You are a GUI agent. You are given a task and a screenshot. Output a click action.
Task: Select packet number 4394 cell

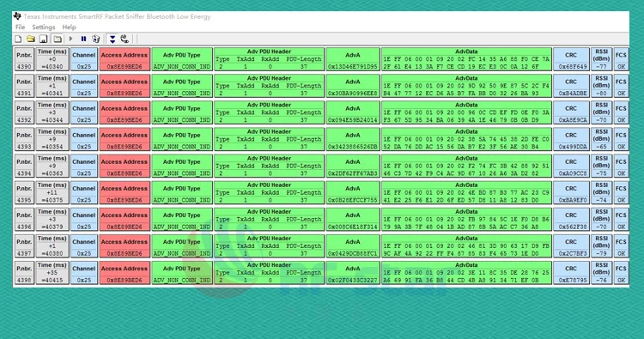(24, 166)
